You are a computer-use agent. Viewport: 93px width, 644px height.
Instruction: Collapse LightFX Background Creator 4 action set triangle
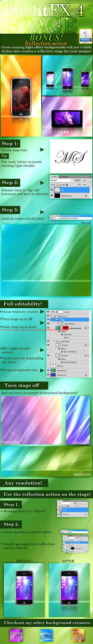click(56, 216)
